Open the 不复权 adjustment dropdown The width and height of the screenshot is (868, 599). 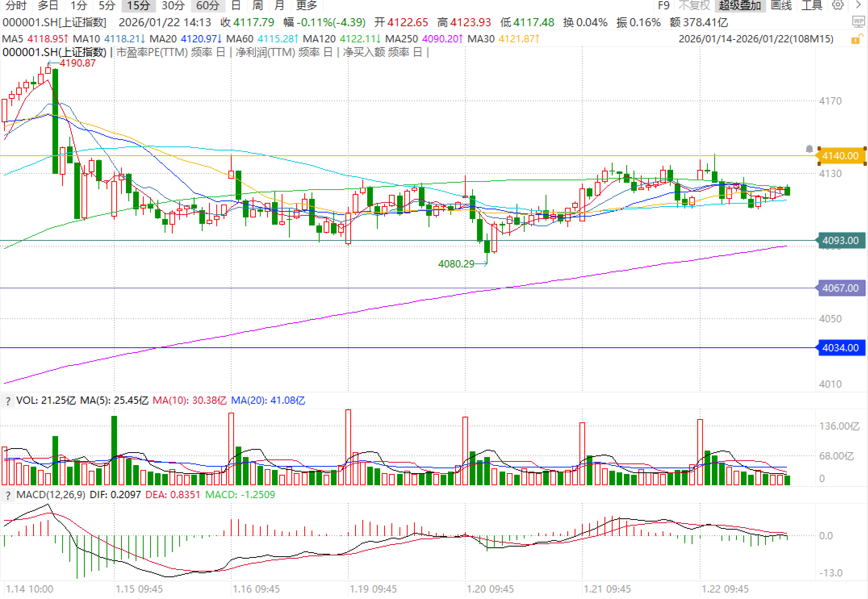tap(694, 6)
